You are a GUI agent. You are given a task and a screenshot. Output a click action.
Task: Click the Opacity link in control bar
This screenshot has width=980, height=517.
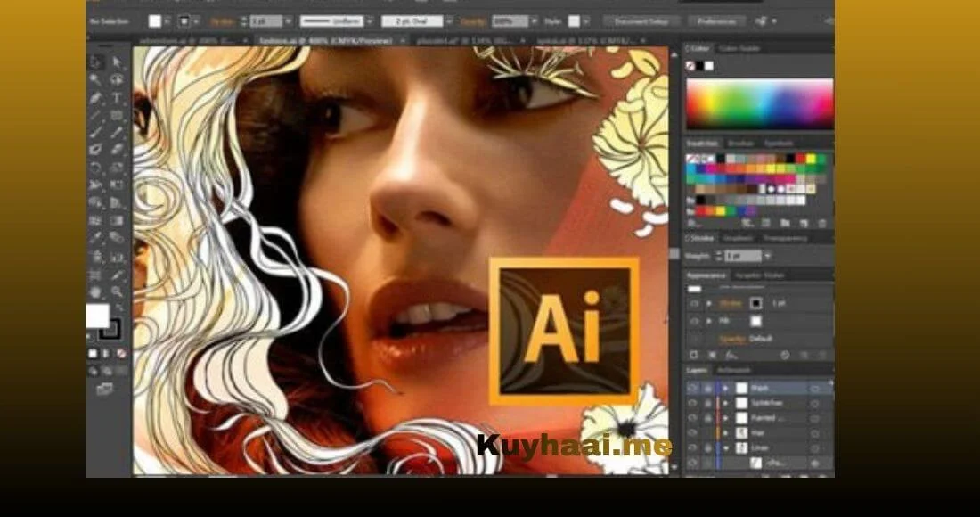tap(473, 21)
